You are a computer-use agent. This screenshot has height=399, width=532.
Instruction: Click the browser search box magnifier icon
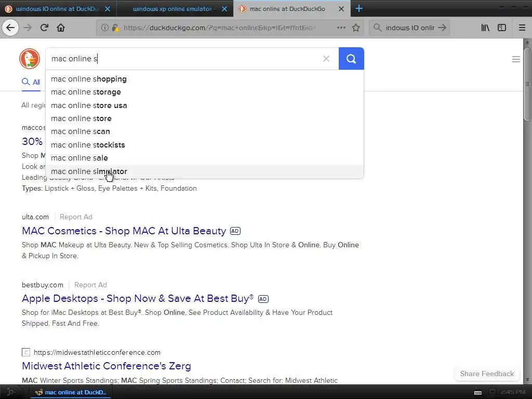coord(377,28)
